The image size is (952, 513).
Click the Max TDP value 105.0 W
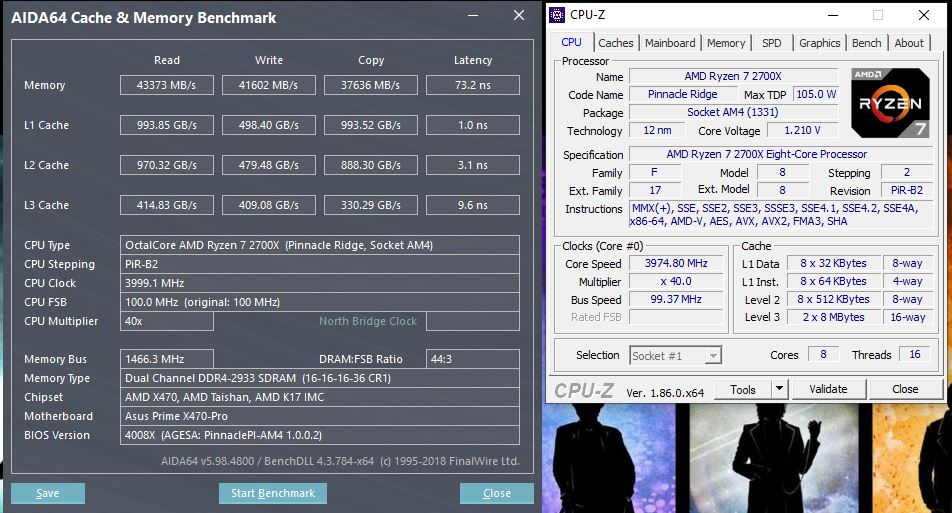815,94
